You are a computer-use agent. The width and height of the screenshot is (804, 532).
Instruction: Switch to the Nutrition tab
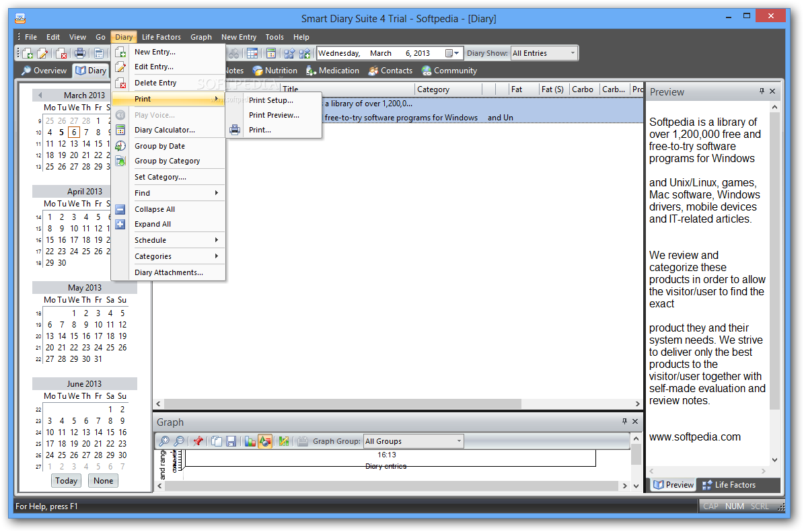click(x=275, y=71)
